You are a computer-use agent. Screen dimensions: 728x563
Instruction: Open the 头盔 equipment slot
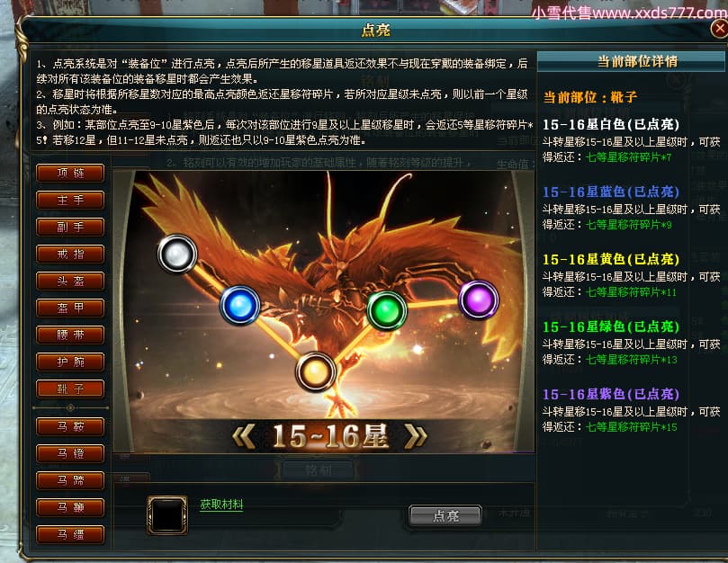point(70,281)
